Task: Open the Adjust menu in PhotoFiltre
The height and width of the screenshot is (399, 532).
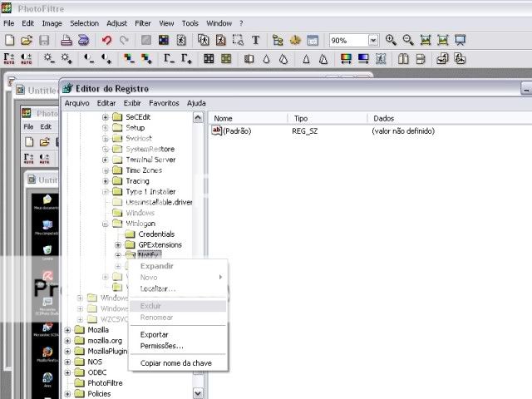Action: 116,23
